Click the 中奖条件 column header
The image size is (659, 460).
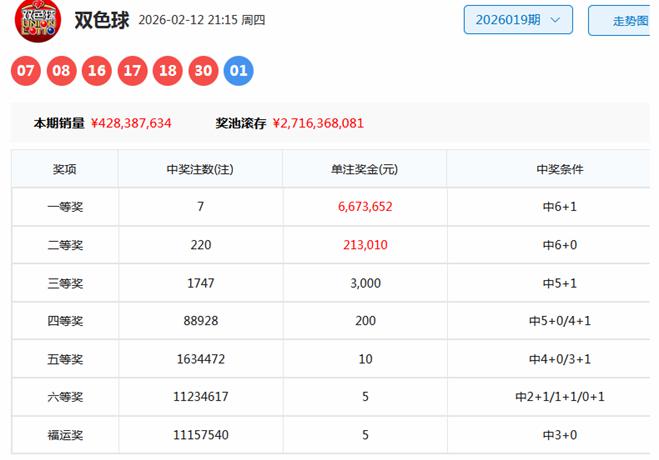[x=559, y=169]
